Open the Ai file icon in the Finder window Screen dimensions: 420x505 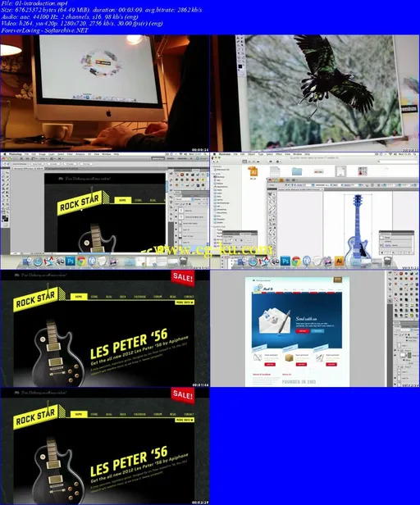point(253,171)
